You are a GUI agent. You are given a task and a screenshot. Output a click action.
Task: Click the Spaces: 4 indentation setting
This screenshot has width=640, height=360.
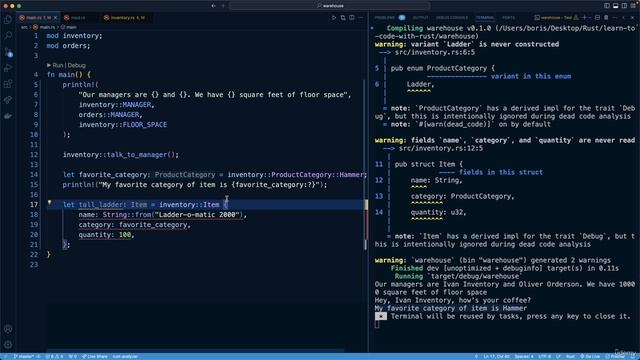coord(524,356)
